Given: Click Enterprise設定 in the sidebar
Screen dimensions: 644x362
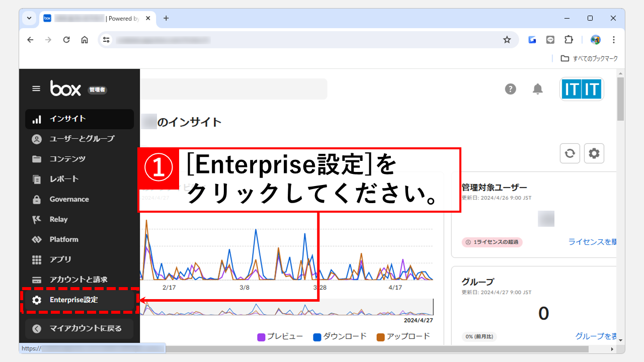Looking at the screenshot, I should pos(79,300).
